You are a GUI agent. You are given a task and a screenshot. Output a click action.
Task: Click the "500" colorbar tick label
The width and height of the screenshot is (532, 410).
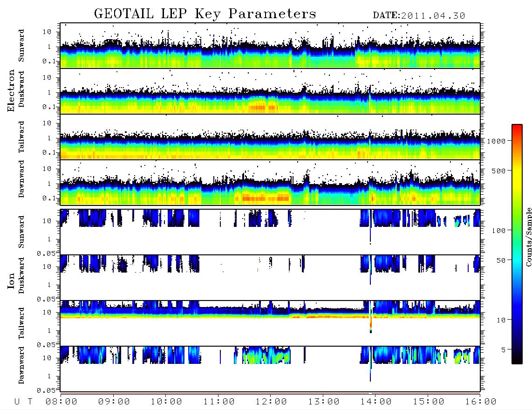click(x=499, y=171)
